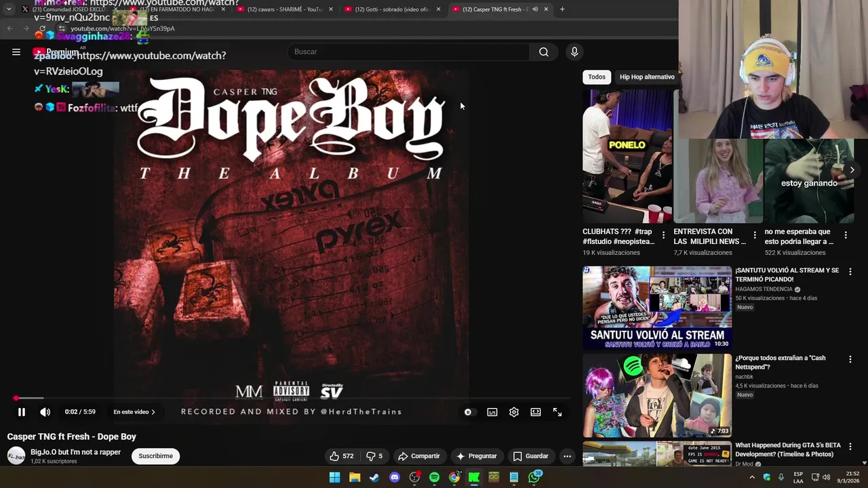Open options for ENTREVISTA CON LAS MILIPILI short
The width and height of the screenshot is (868, 488).
pyautogui.click(x=754, y=235)
